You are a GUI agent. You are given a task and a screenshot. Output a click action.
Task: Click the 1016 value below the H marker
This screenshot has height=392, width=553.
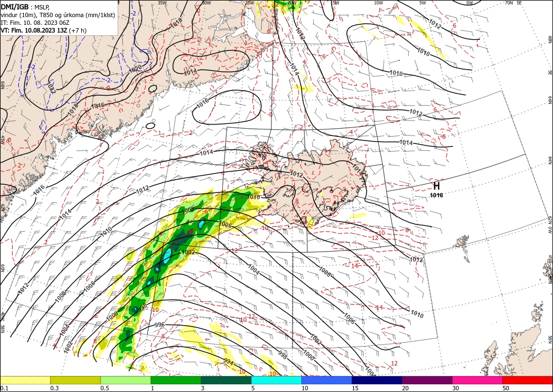pos(436,195)
